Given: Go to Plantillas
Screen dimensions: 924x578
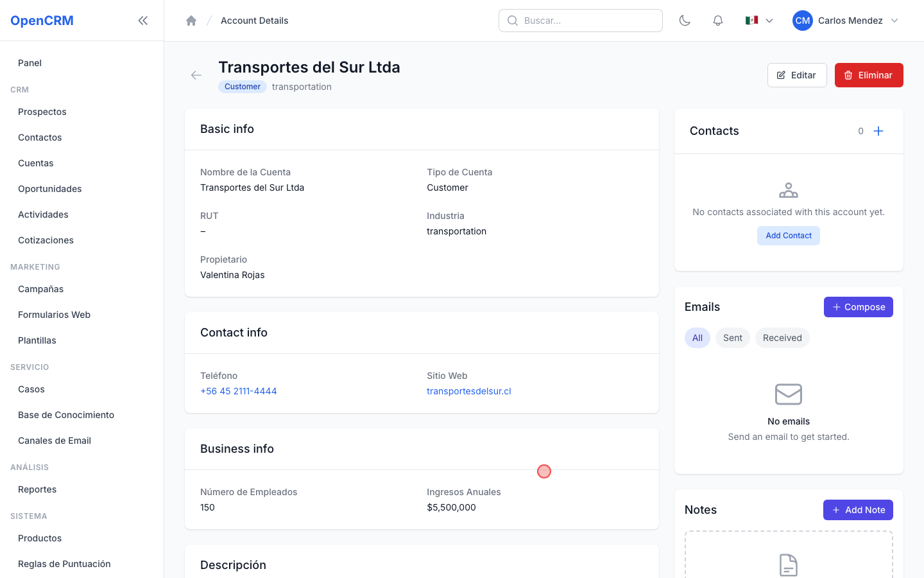Looking at the screenshot, I should pos(81,340).
